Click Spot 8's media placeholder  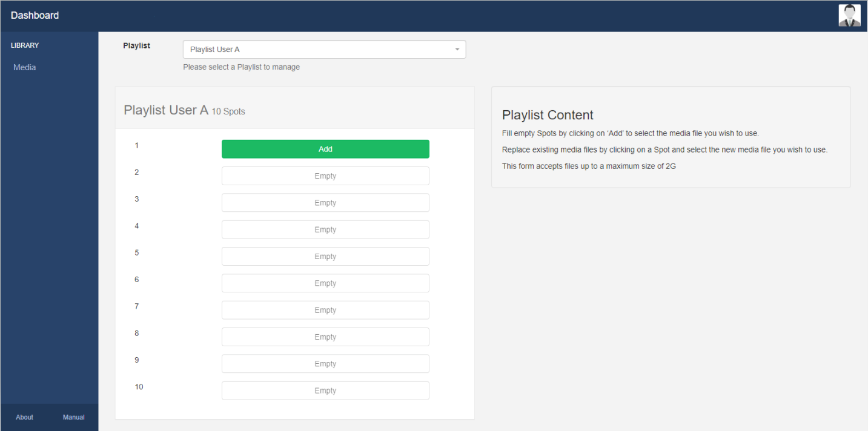click(x=325, y=337)
